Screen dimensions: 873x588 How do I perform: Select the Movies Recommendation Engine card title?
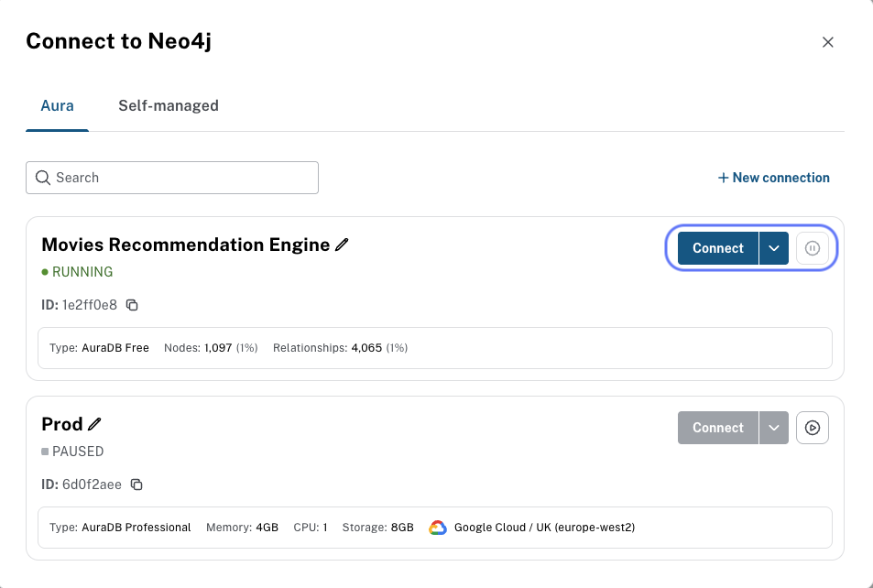(x=183, y=245)
